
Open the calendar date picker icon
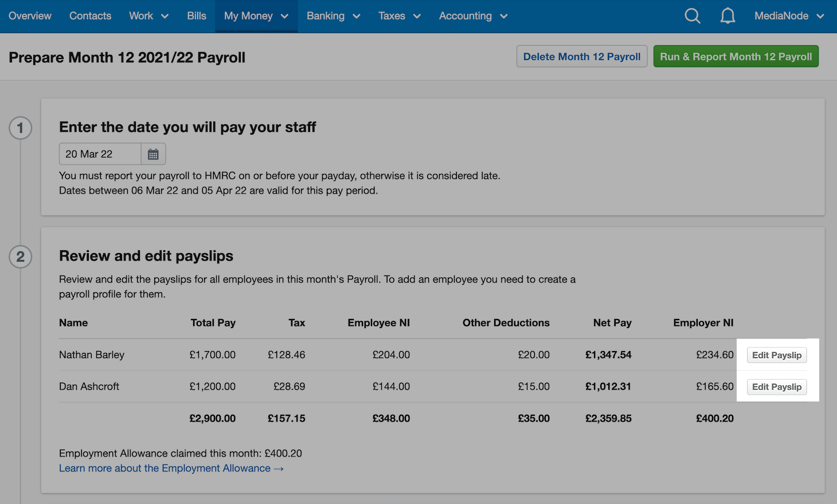pyautogui.click(x=153, y=154)
